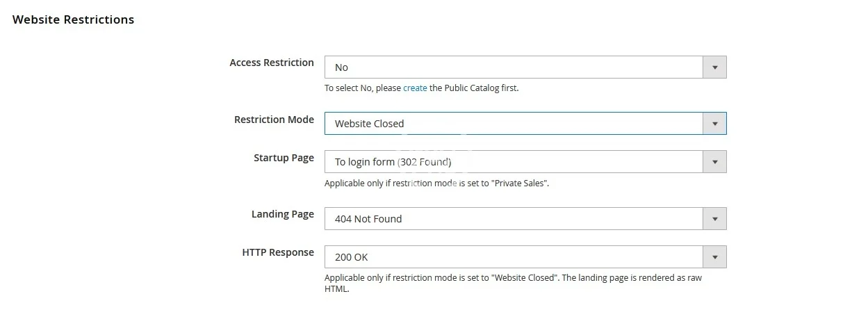The height and width of the screenshot is (310, 868).
Task: Click the 'To login form (302 Found)' value
Action: coord(393,162)
